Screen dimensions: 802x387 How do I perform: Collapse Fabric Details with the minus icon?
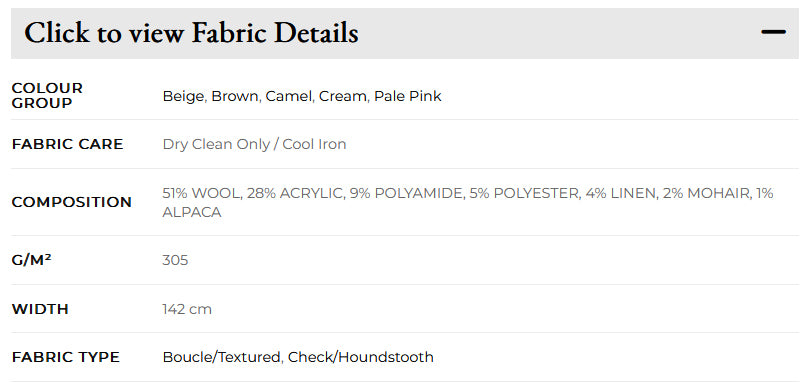(x=773, y=32)
